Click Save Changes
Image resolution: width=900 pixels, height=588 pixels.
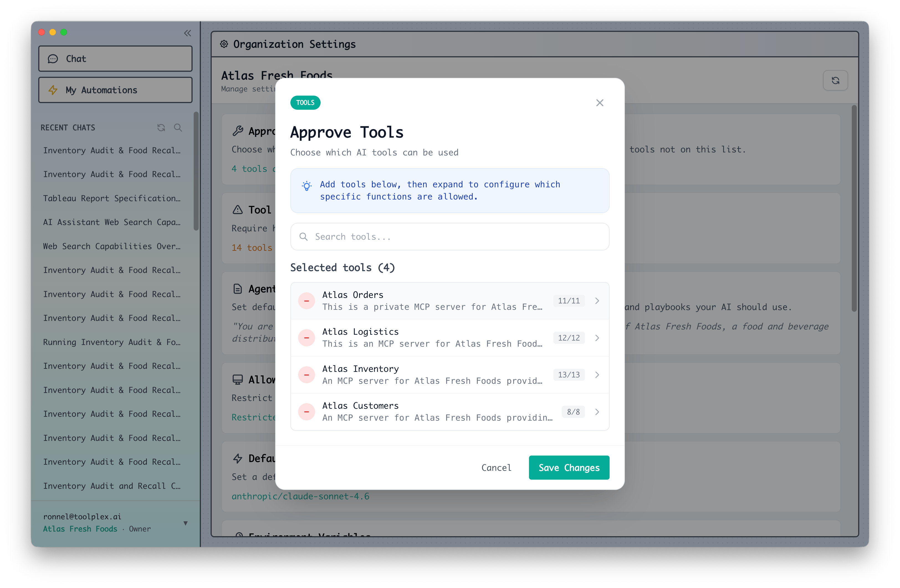569,467
